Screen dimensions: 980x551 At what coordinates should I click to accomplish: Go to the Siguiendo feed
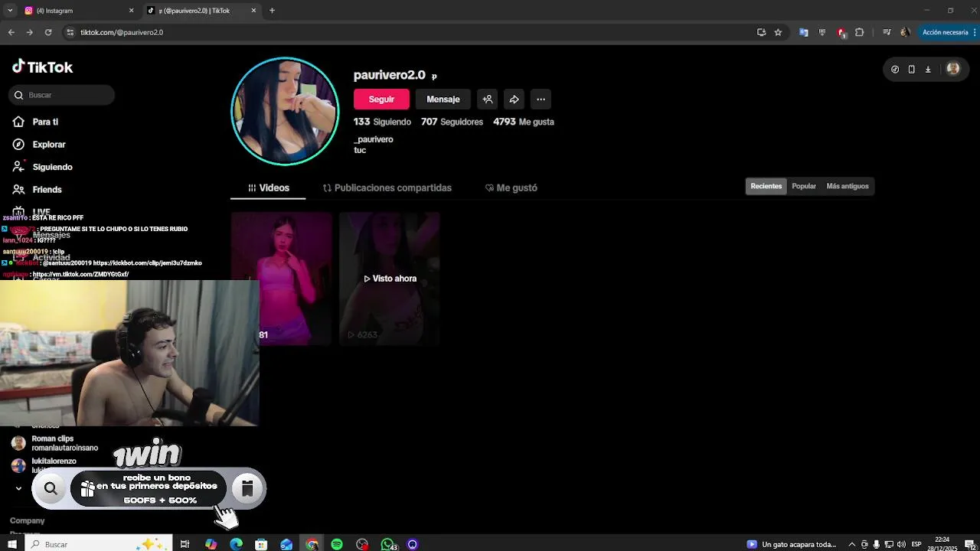[x=52, y=167]
